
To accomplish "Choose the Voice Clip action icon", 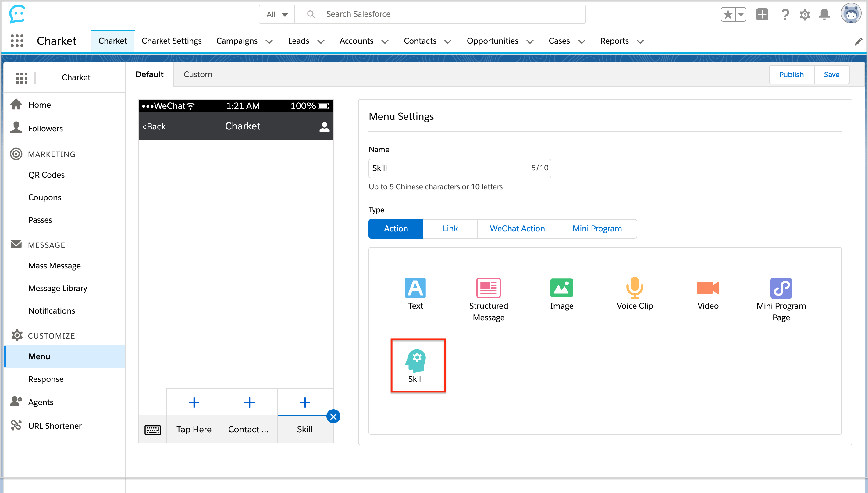I will pyautogui.click(x=634, y=289).
